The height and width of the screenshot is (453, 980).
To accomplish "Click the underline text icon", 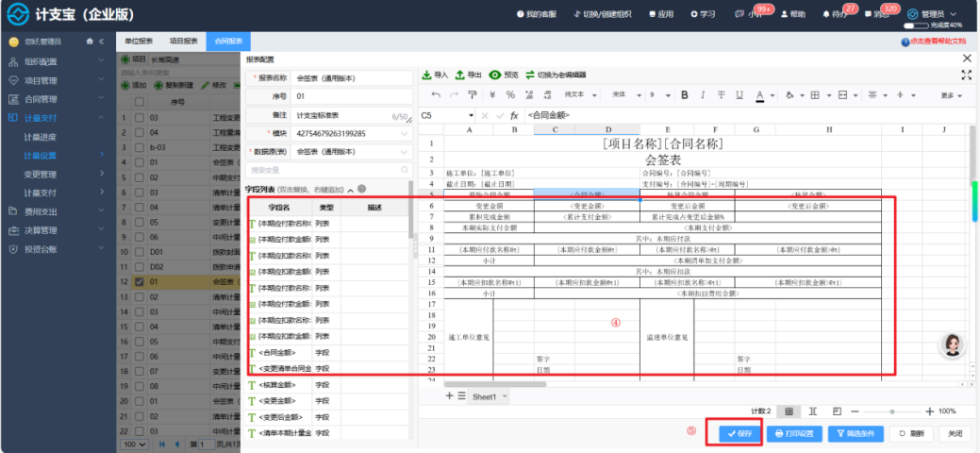I will click(739, 95).
